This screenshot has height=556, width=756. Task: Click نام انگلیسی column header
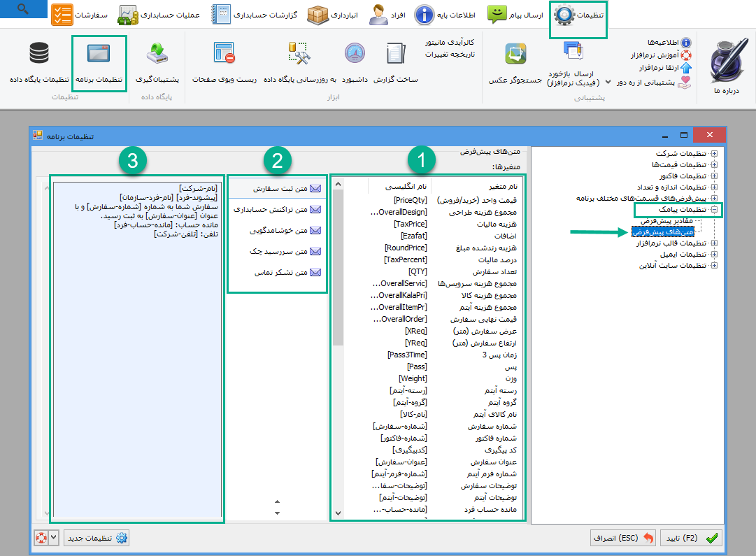399,186
